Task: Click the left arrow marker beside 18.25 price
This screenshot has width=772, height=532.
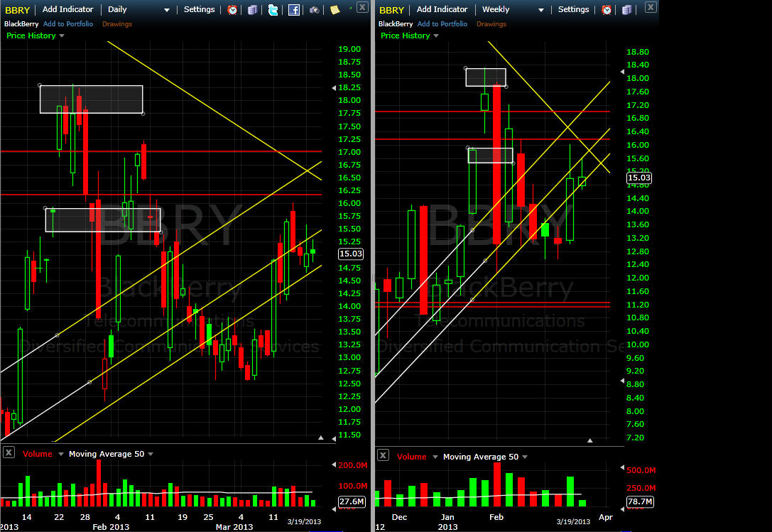Action: pyautogui.click(x=334, y=87)
